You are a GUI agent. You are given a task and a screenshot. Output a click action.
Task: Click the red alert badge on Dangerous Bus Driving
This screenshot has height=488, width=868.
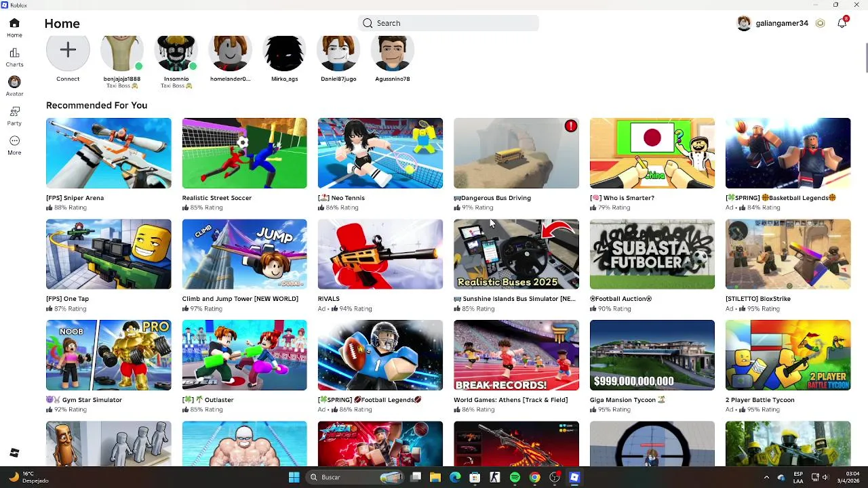coord(571,126)
